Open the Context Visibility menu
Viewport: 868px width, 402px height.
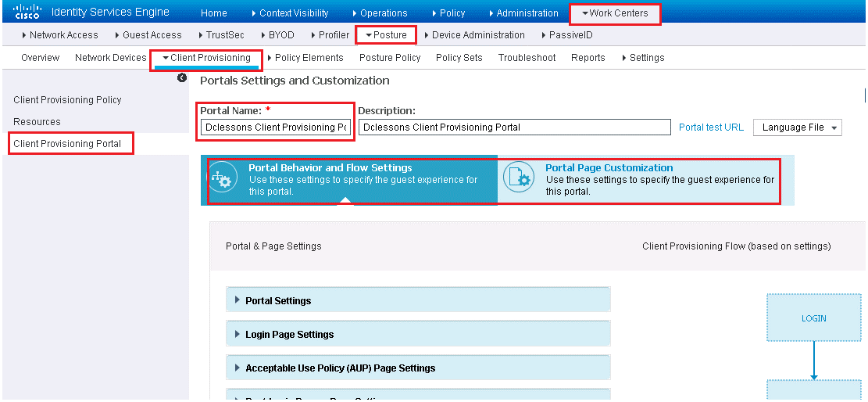tap(290, 13)
